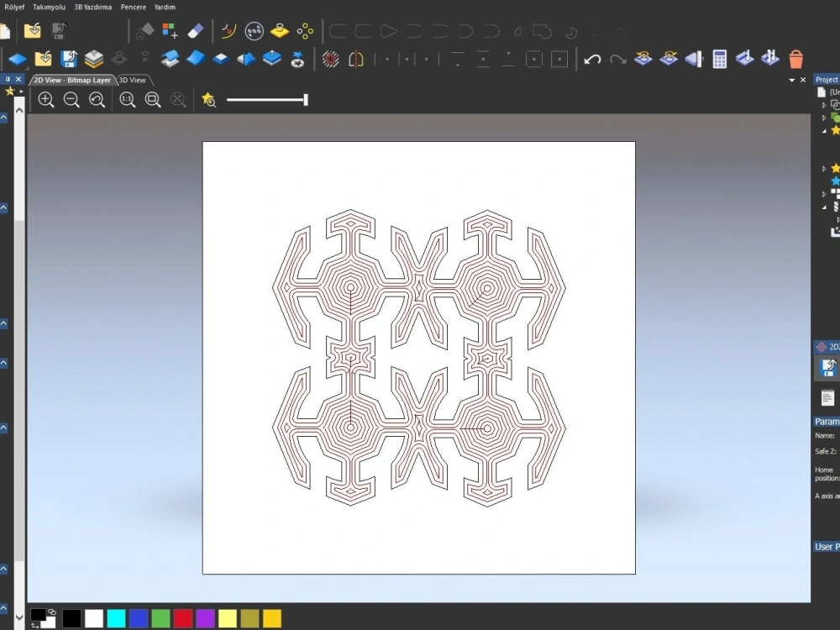Click the save toolpath floppy icon in right panel

click(828, 368)
